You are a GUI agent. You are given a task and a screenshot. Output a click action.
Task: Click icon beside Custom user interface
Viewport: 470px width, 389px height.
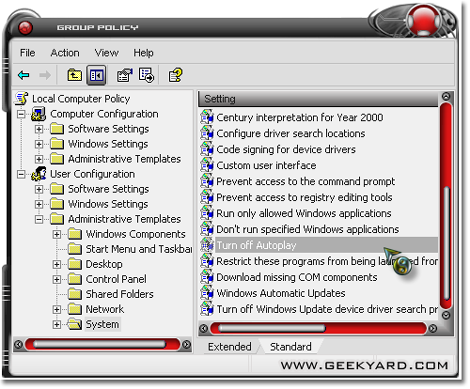pos(207,165)
